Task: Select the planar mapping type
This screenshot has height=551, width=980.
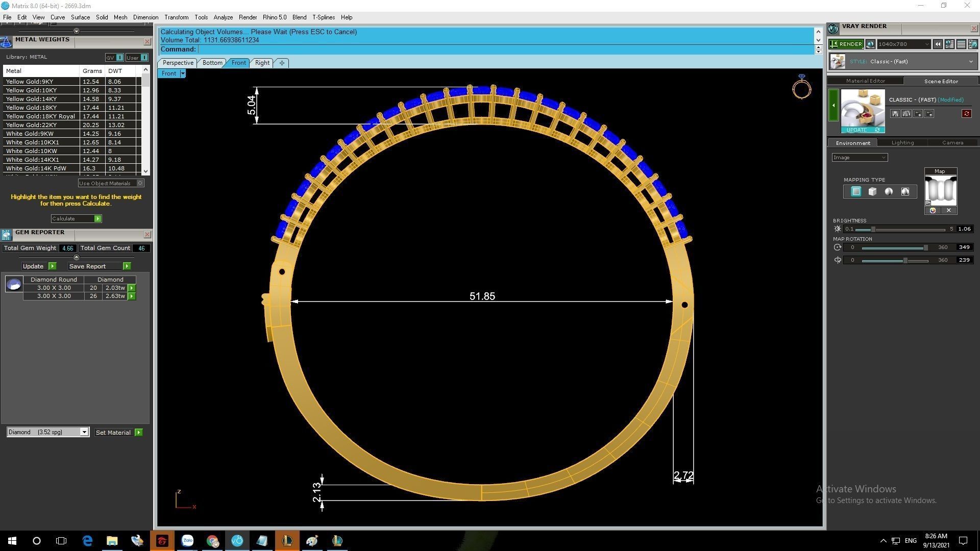Action: 856,192
